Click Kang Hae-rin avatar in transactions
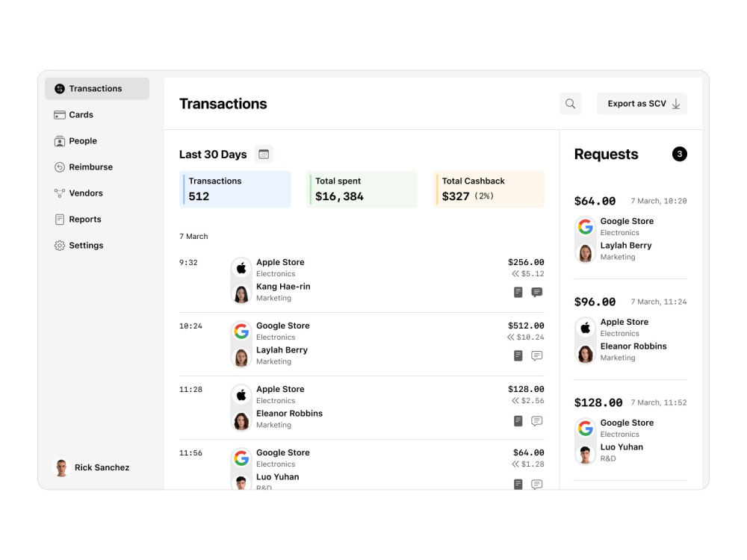Viewport: 747px width, 560px height. pyautogui.click(x=241, y=293)
